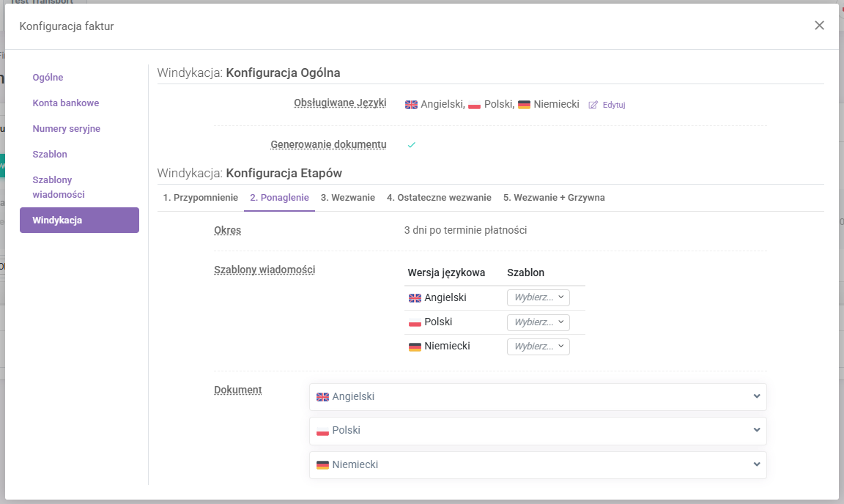Open the Polski template Wybierz dropdown
This screenshot has width=844, height=504.
(x=538, y=322)
